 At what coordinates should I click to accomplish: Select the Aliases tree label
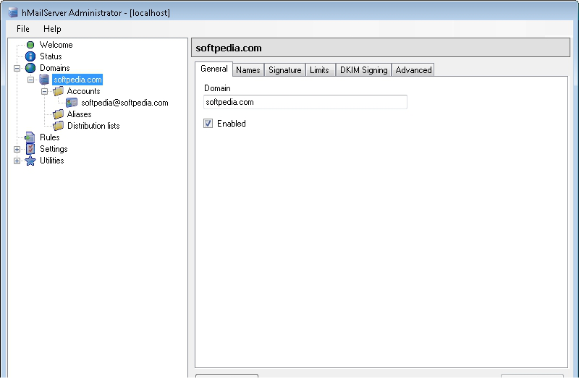coord(79,114)
